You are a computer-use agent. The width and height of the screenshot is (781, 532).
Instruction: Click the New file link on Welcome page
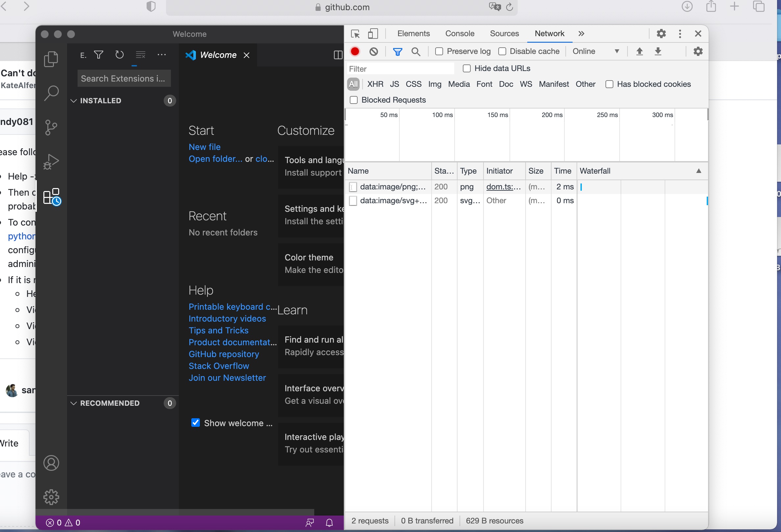(204, 147)
